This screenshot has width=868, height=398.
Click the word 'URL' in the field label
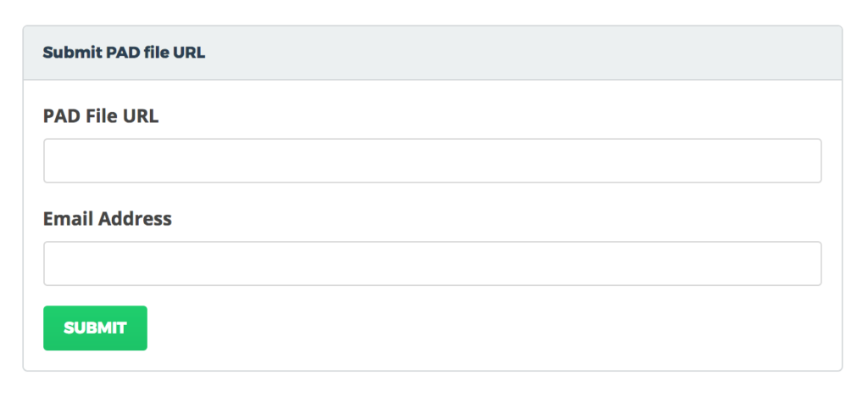(x=141, y=116)
